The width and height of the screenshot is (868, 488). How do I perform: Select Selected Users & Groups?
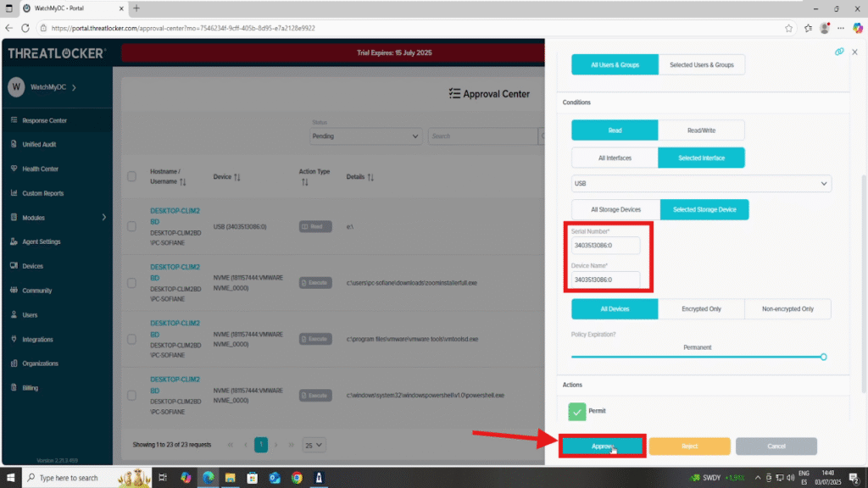[x=701, y=64]
